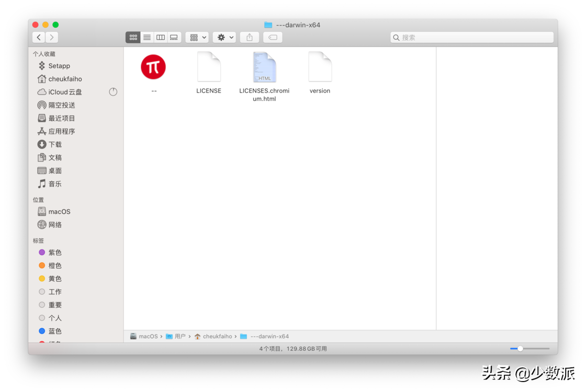Screen dimensions: 586x392
Task: Click the 4个项目 status bar text
Action: coord(270,349)
